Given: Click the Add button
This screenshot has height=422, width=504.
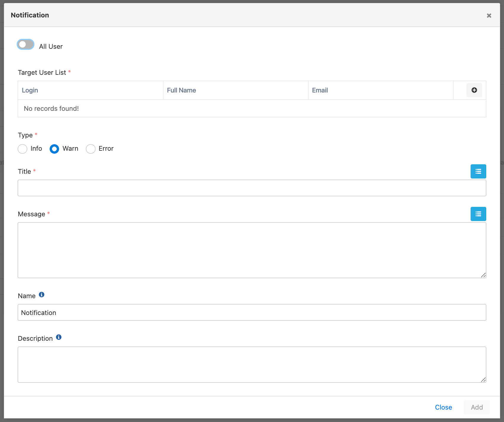Looking at the screenshot, I should coord(477,407).
